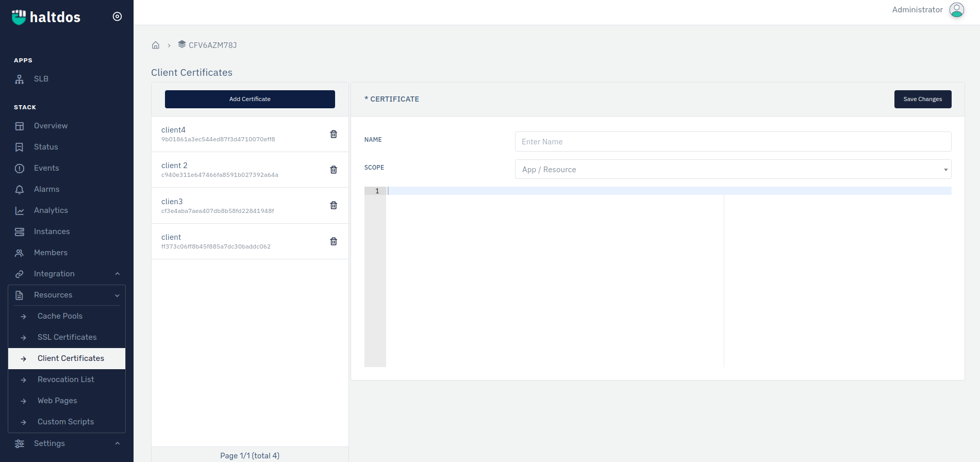
Task: Expand the Settings menu chevron
Action: click(117, 443)
